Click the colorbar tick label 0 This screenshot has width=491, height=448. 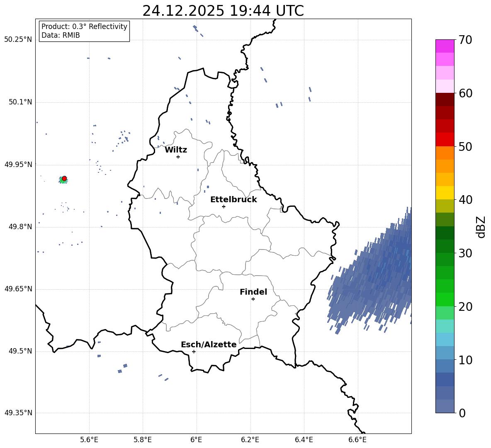click(x=462, y=413)
